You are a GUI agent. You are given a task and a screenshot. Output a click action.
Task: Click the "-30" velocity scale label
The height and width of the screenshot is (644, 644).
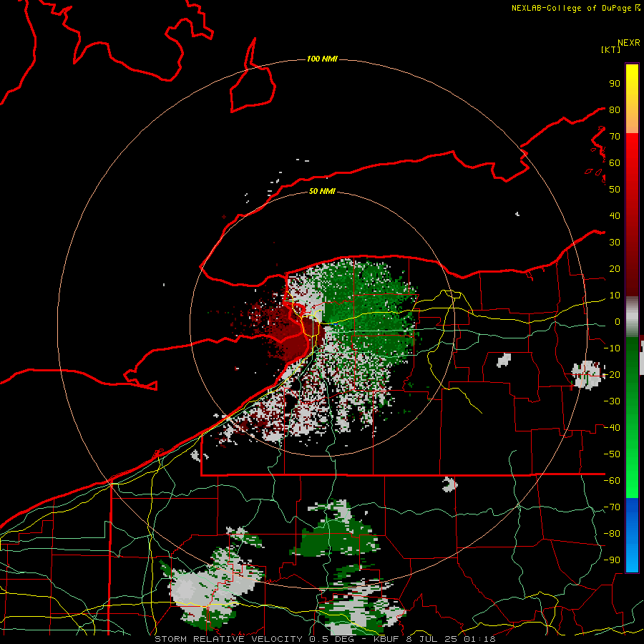coord(612,401)
